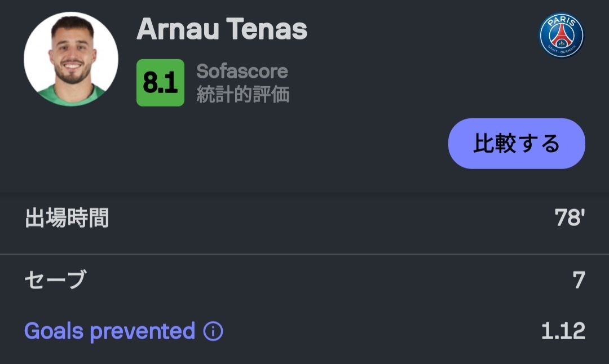Click the 統計的評価 text line
The width and height of the screenshot is (609, 364).
pyautogui.click(x=242, y=94)
